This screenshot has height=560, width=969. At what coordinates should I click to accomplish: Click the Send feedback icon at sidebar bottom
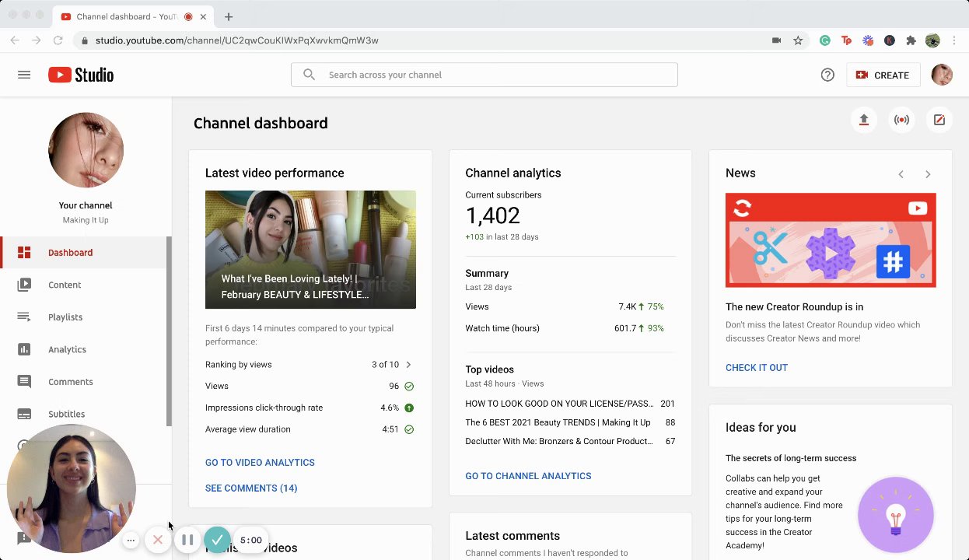pos(24,538)
